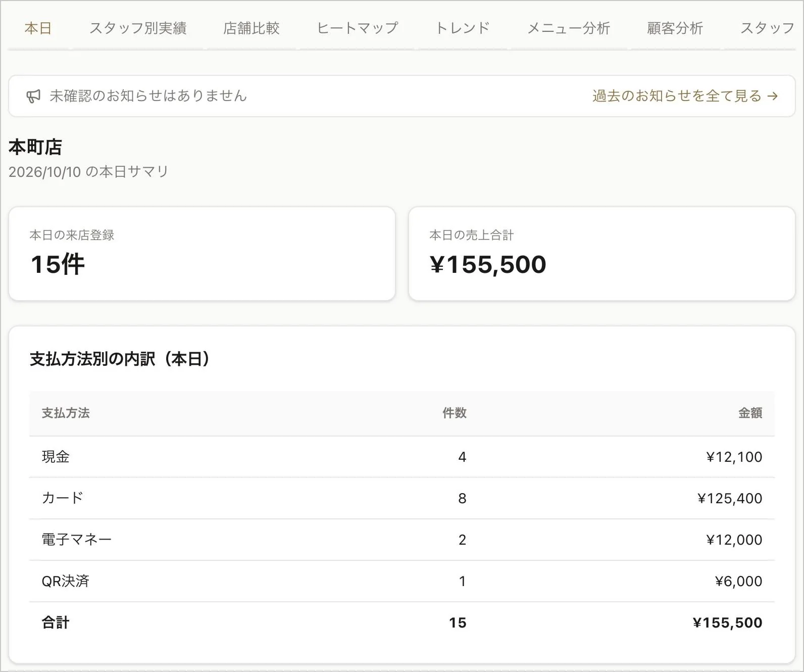View the 顧客分析 tab
804x672 pixels.
click(x=675, y=28)
